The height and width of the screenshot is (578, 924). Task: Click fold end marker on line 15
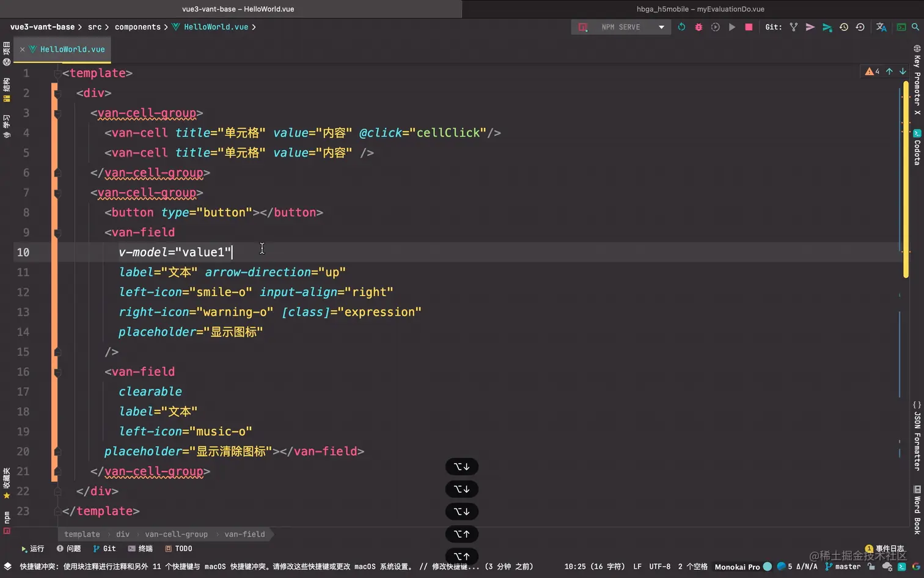57,352
